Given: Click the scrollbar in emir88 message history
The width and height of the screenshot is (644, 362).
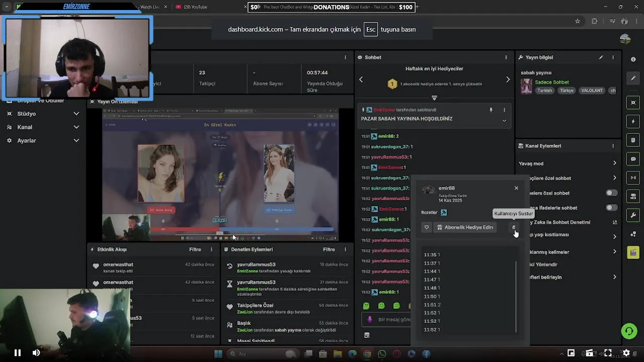Looking at the screenshot, I should [516, 297].
